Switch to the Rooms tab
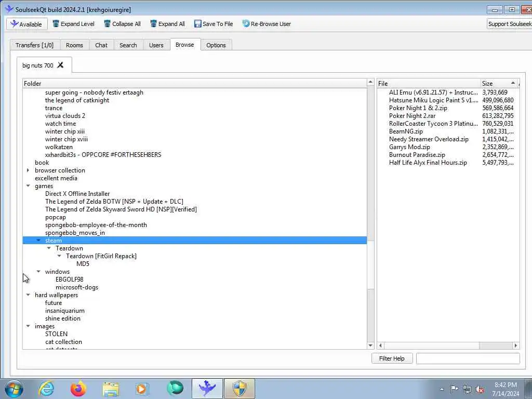Screen dimensions: 532x399 point(74,45)
